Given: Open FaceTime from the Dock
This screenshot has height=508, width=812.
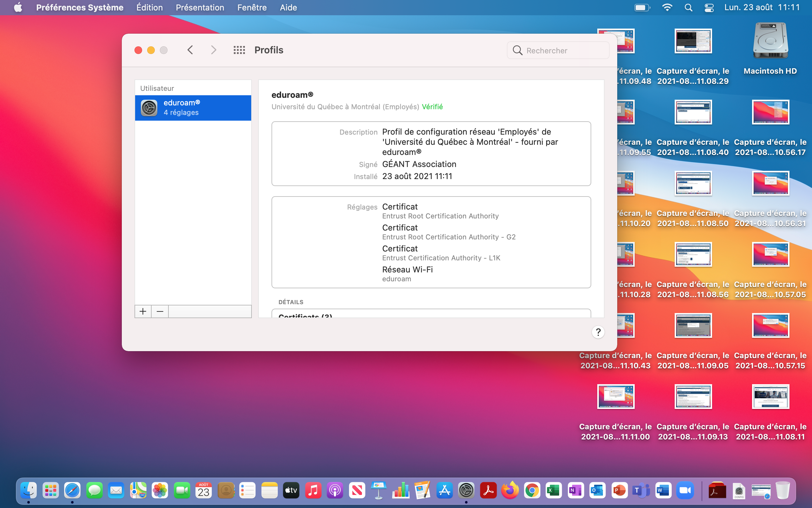Looking at the screenshot, I should tap(182, 491).
